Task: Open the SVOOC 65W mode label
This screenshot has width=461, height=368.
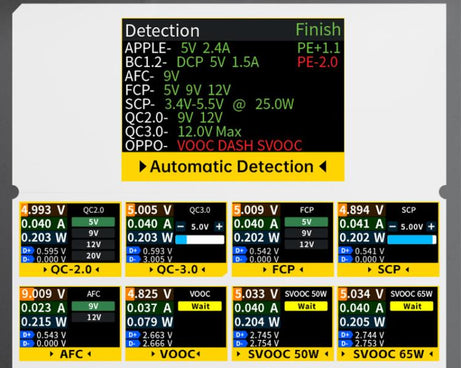Action: (x=388, y=354)
